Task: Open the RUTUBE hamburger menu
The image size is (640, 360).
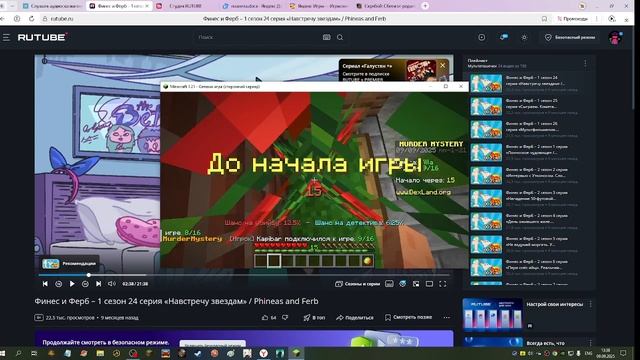Action: tap(6, 38)
